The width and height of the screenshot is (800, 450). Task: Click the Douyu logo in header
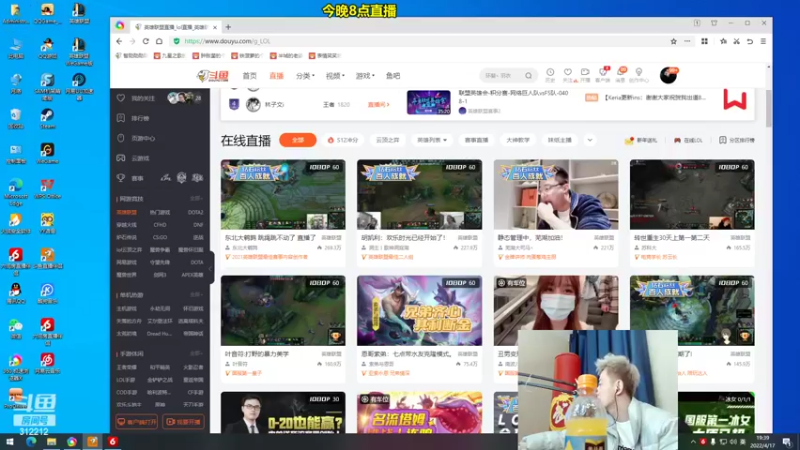[211, 76]
